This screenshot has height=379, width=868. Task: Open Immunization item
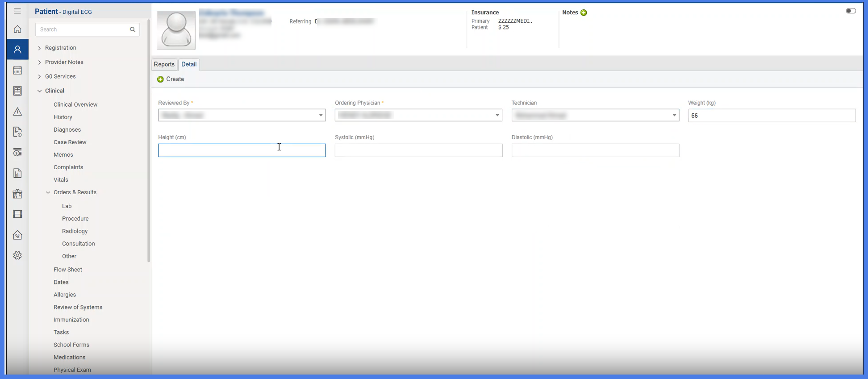pos(71,320)
